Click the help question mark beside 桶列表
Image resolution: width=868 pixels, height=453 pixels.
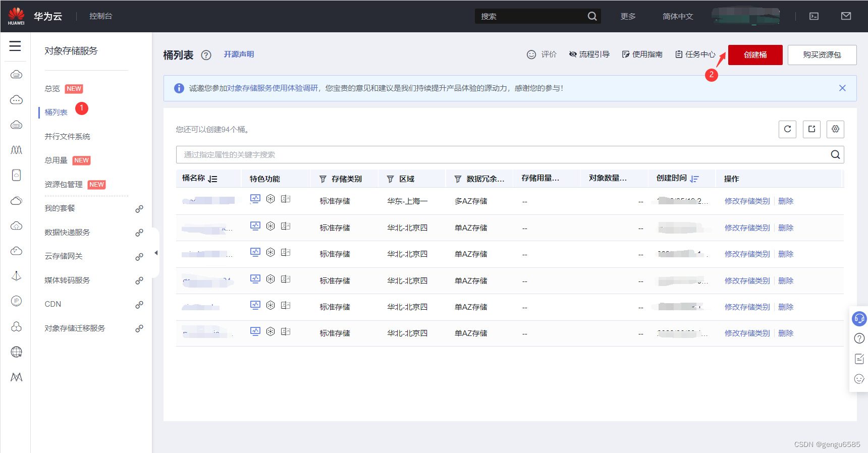(x=206, y=55)
